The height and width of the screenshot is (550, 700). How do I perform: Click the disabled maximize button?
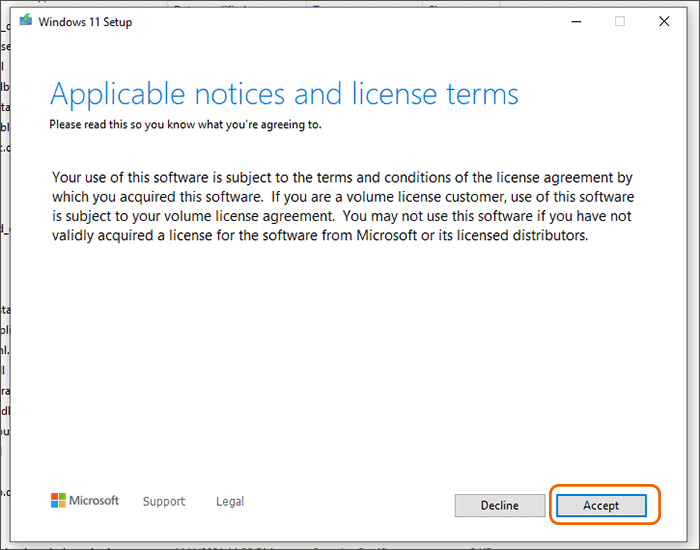pyautogui.click(x=620, y=21)
